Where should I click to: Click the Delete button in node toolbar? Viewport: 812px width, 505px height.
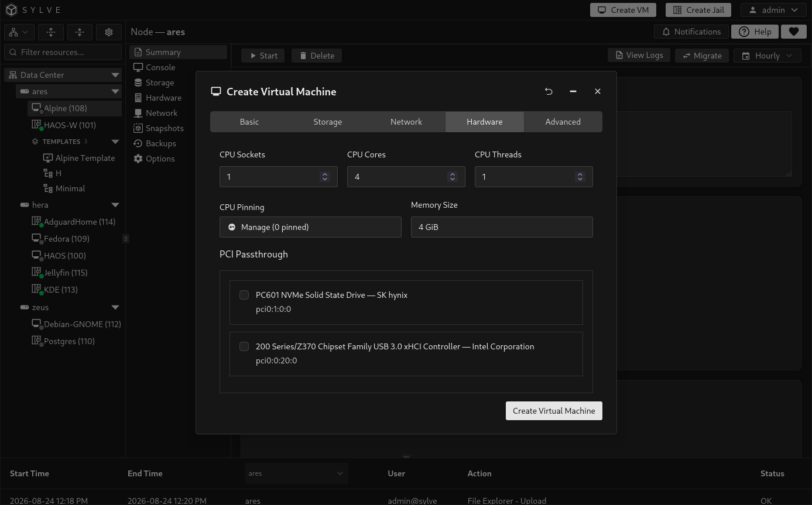coord(317,56)
